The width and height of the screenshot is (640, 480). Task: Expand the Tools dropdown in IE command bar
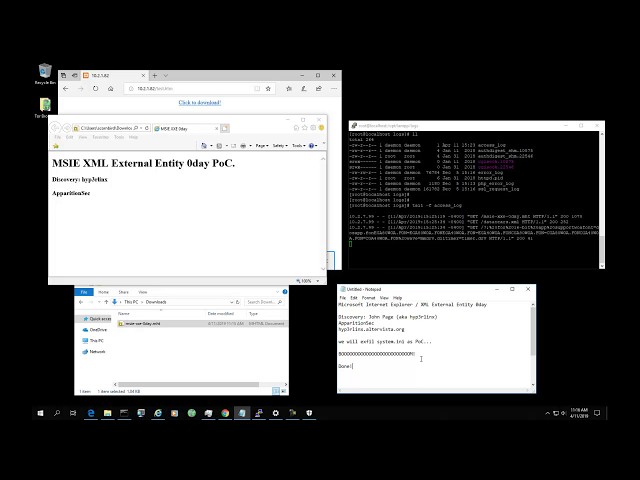pos(299,146)
